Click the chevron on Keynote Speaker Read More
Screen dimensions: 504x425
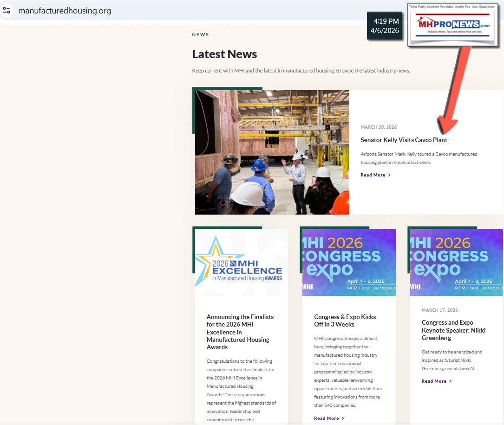click(x=451, y=381)
